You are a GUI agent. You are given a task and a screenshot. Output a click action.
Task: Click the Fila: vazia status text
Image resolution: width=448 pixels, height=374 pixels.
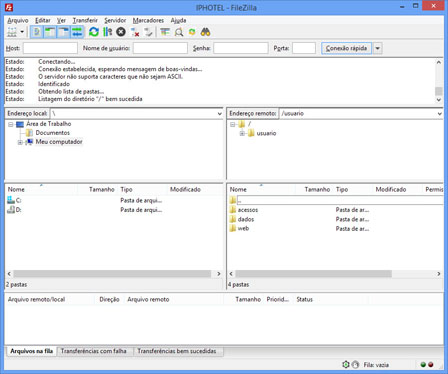(x=376, y=365)
